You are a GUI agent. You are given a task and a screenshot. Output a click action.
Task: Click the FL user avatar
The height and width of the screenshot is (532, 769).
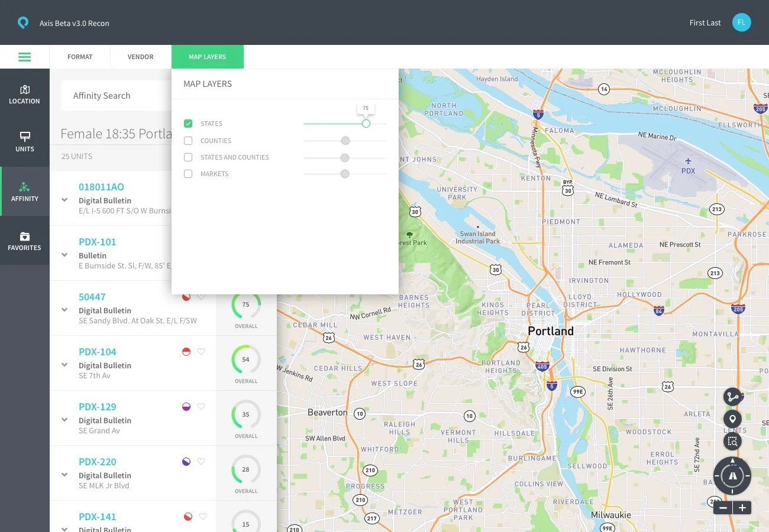[x=741, y=22]
